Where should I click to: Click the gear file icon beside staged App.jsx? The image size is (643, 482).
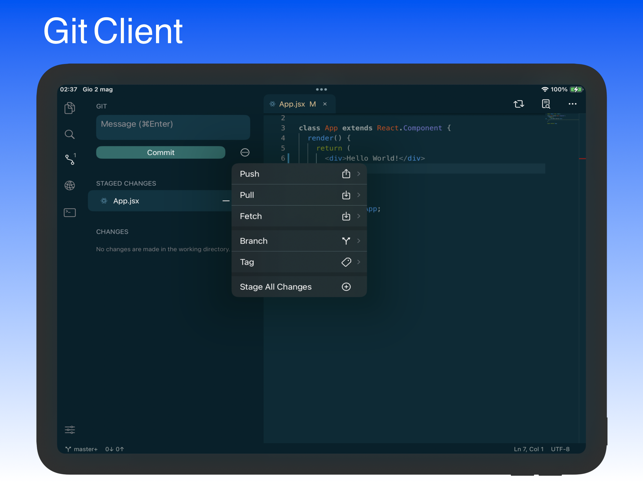(104, 201)
